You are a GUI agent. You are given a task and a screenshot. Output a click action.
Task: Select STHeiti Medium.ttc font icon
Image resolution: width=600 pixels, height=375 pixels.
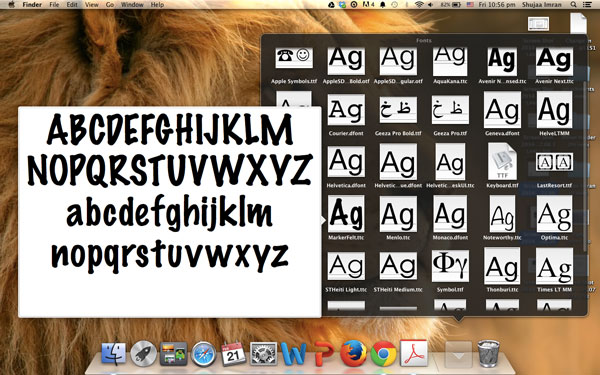click(398, 266)
